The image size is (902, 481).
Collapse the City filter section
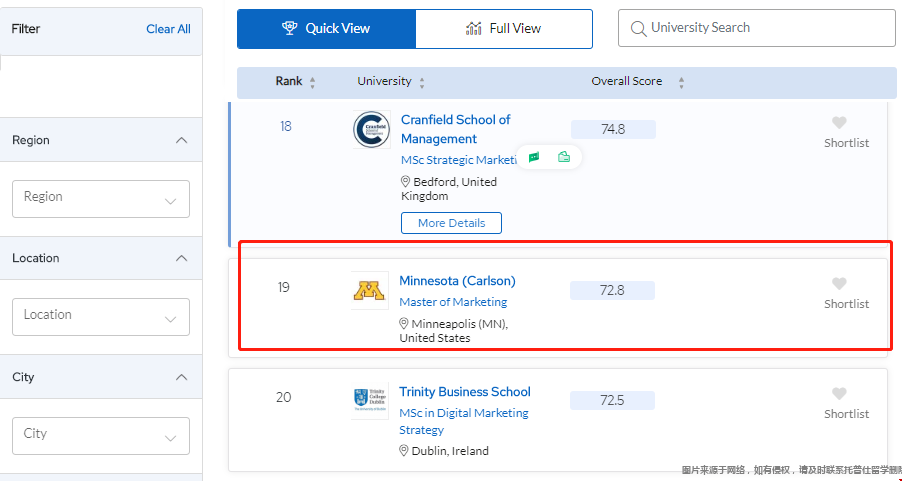(181, 377)
